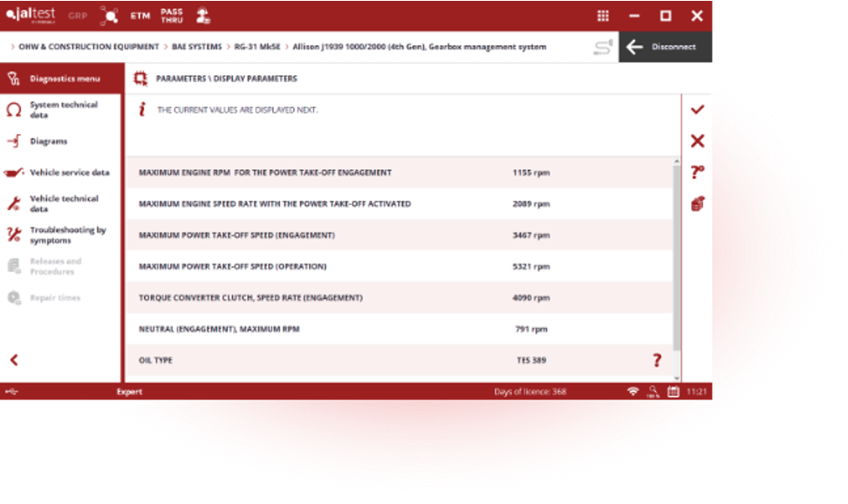
Task: Open the report/print icon below the help icon
Action: [695, 203]
